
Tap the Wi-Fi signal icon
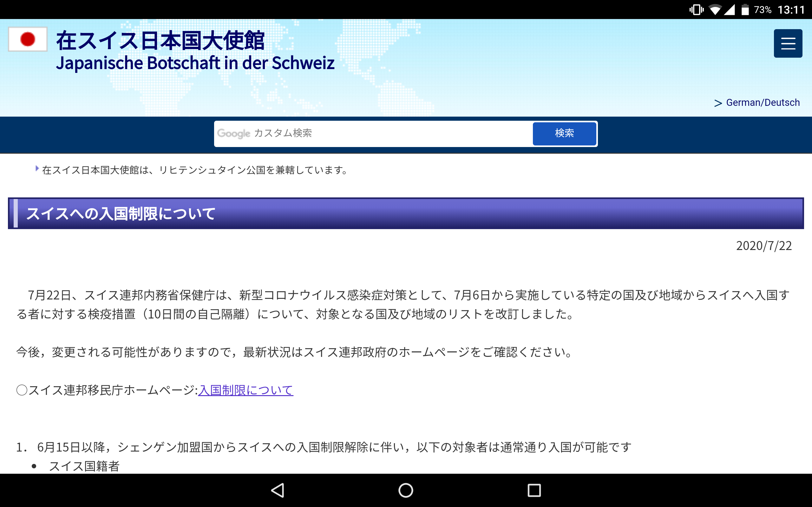[715, 10]
